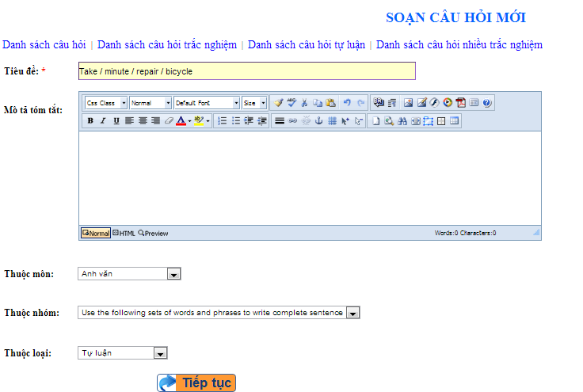Click the image editor pencil-picture icon

click(421, 103)
